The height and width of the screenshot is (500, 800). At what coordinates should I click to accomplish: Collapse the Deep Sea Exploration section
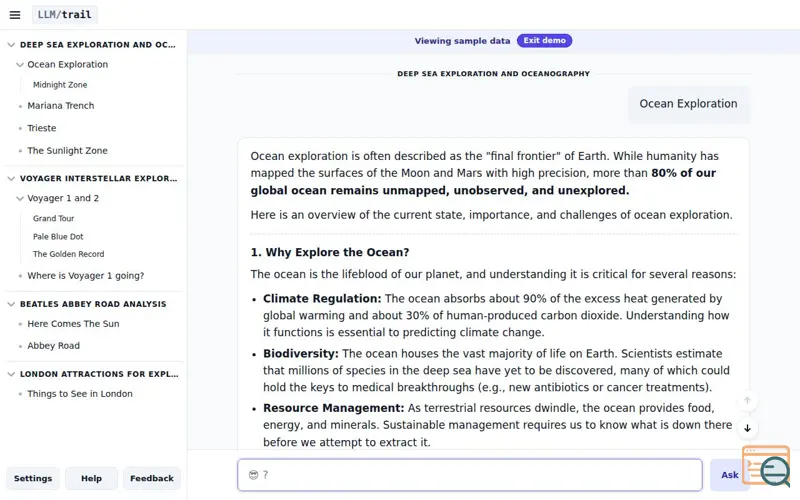click(11, 45)
